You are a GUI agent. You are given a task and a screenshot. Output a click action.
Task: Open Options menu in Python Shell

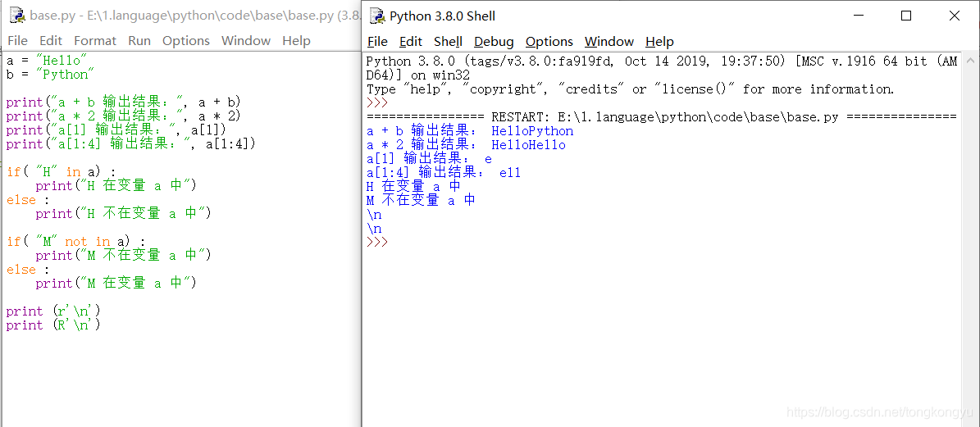coord(549,42)
